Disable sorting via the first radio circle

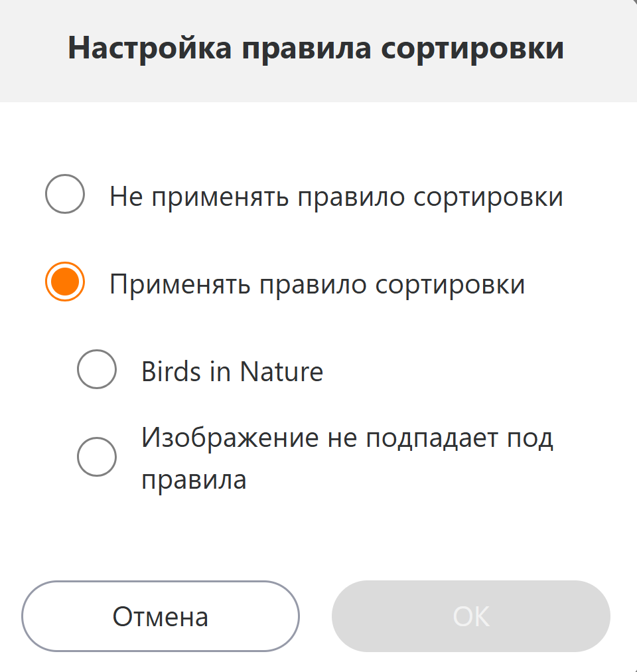[x=64, y=195]
